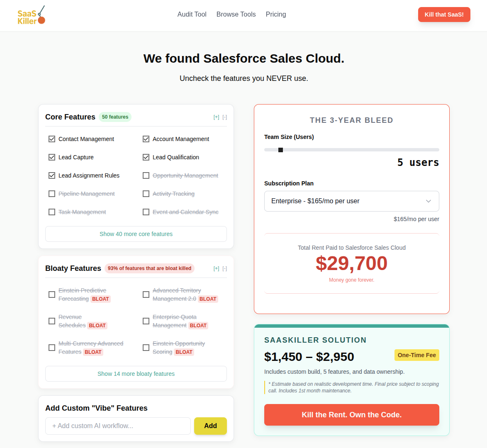Viewport: 487px width, 448px height.
Task: Collapse Bloaty Features with [-] icon
Action: 224,269
